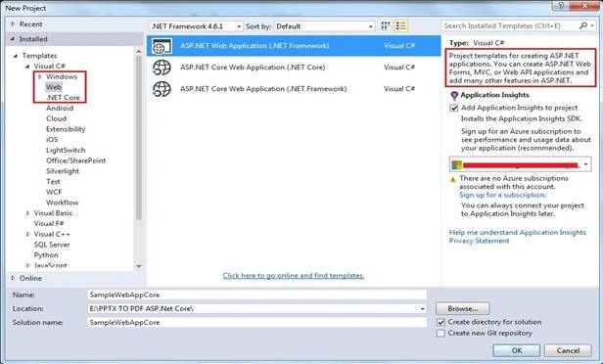Select the Office/SharePoint category

click(75, 160)
